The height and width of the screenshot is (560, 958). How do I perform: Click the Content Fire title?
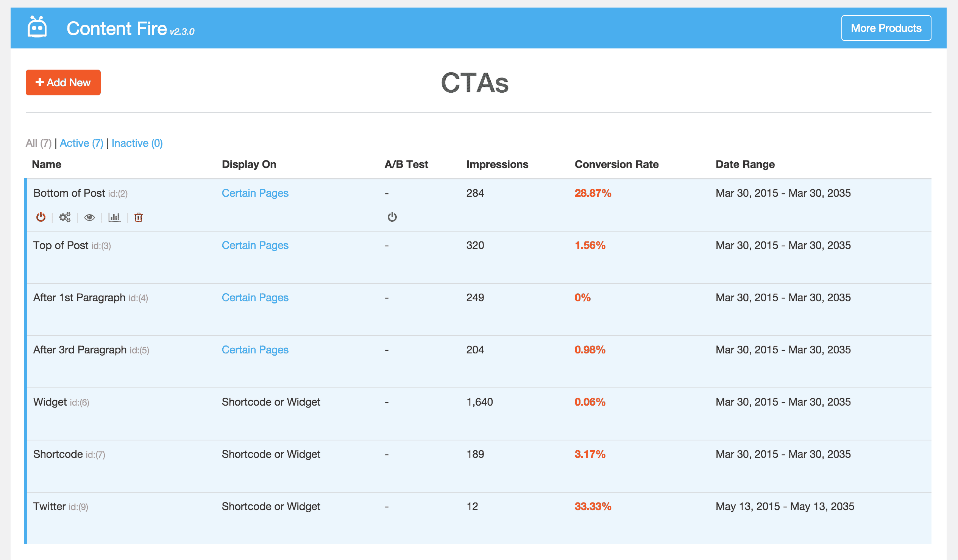coord(117,28)
